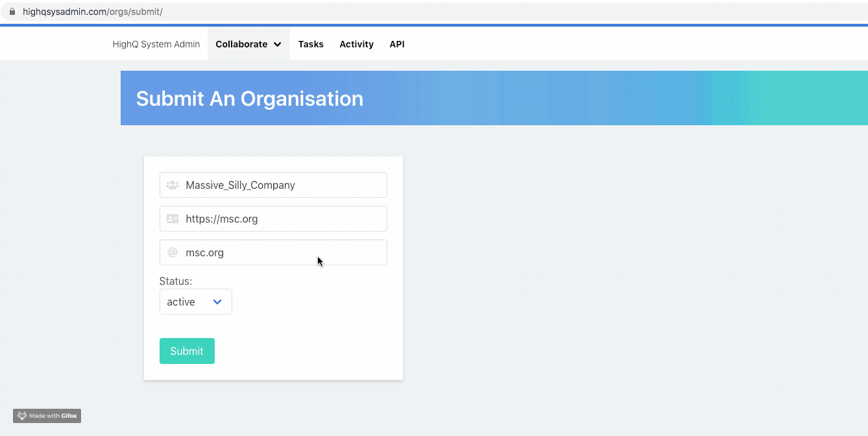Image resolution: width=868 pixels, height=436 pixels.
Task: Click the ID card icon in the URL field
Action: (173, 219)
